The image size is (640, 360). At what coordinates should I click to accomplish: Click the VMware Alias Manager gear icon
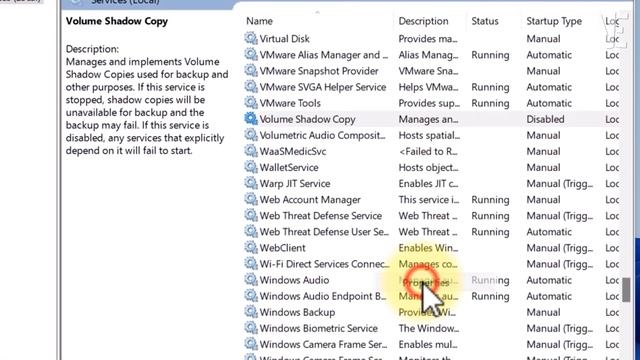click(x=251, y=55)
